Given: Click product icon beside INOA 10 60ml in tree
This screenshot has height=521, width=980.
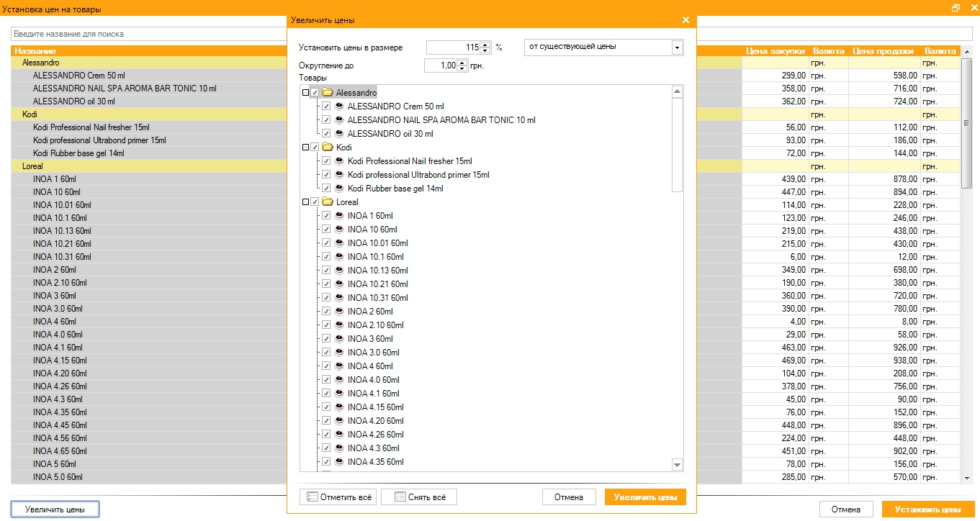Looking at the screenshot, I should 338,230.
